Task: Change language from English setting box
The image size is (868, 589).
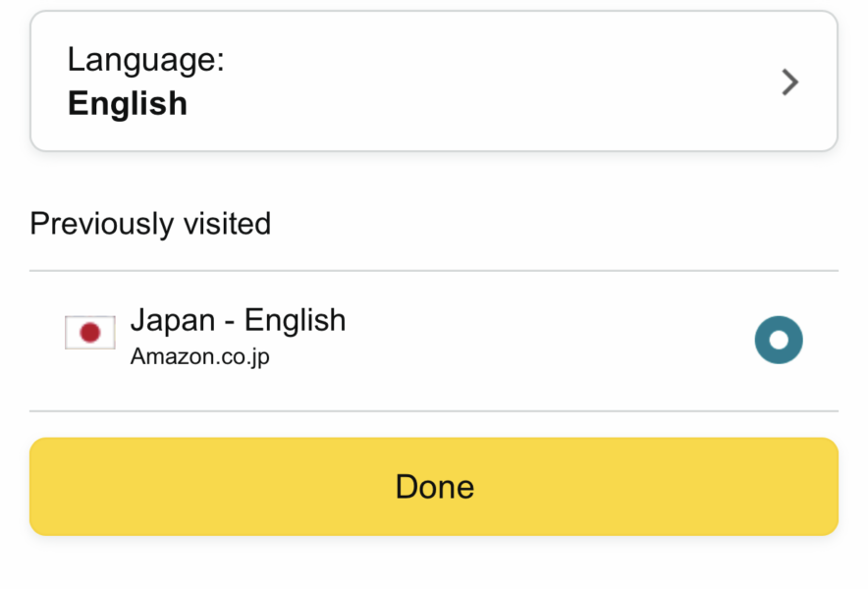Action: point(434,80)
